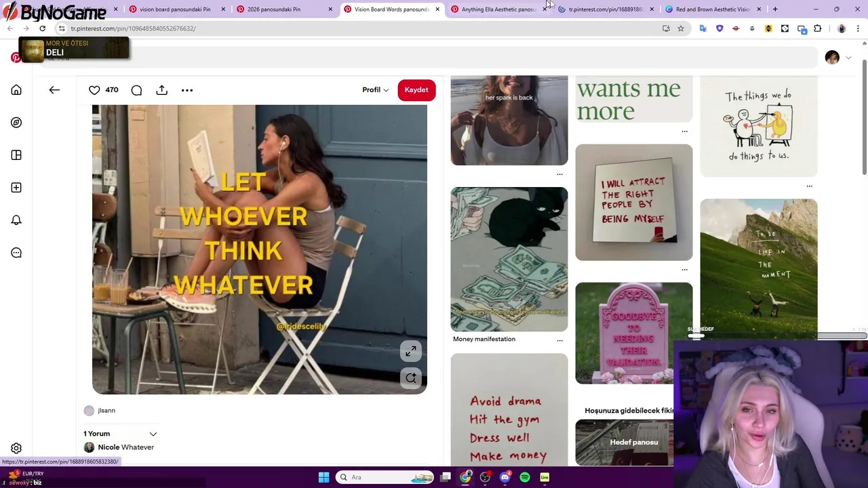Open 'Avoid drama Hit the gym' pin
The width and height of the screenshot is (868, 488).
[x=509, y=410]
